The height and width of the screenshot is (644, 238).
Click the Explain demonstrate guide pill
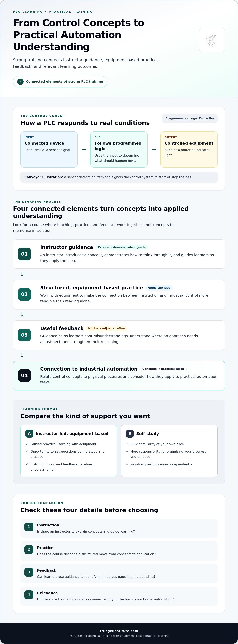pos(122,247)
